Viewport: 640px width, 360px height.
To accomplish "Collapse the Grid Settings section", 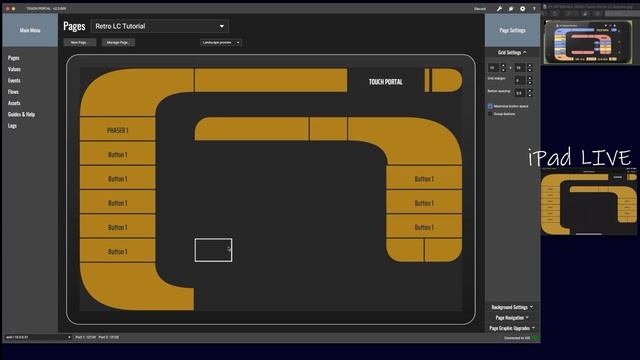I will pyautogui.click(x=512, y=52).
